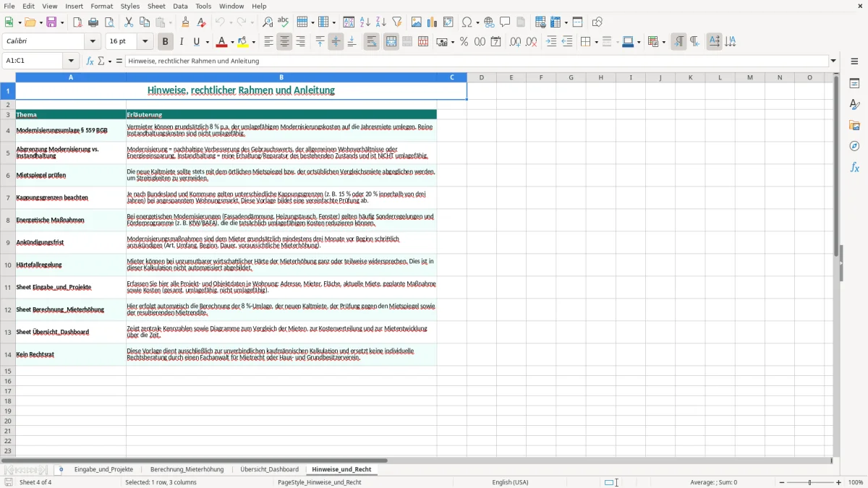
Task: Insert a special character
Action: [x=467, y=22]
